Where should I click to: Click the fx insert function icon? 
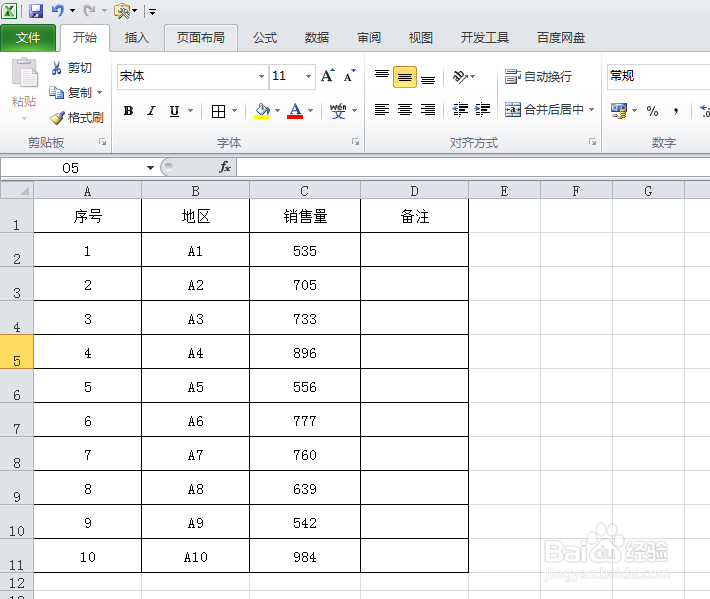point(225,168)
